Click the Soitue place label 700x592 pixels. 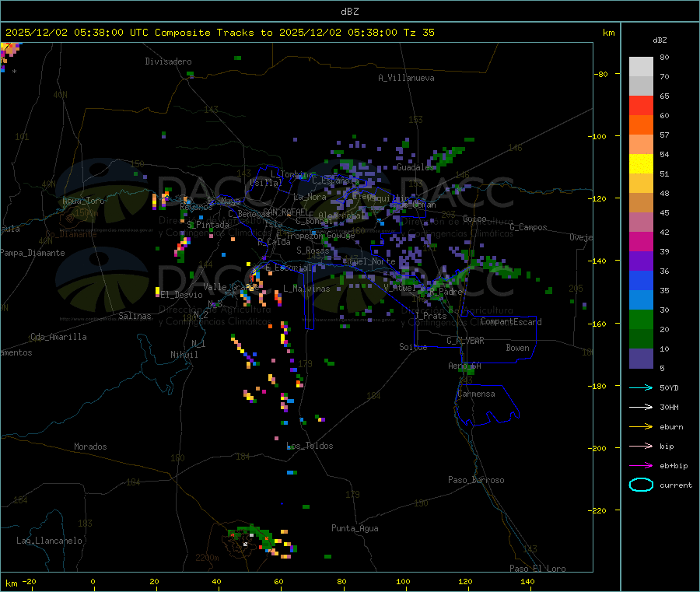point(413,347)
